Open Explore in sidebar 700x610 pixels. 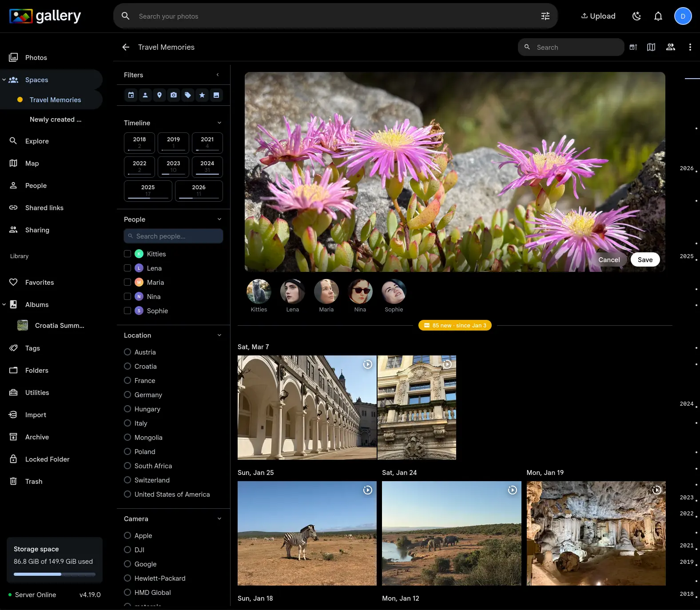click(x=51, y=141)
